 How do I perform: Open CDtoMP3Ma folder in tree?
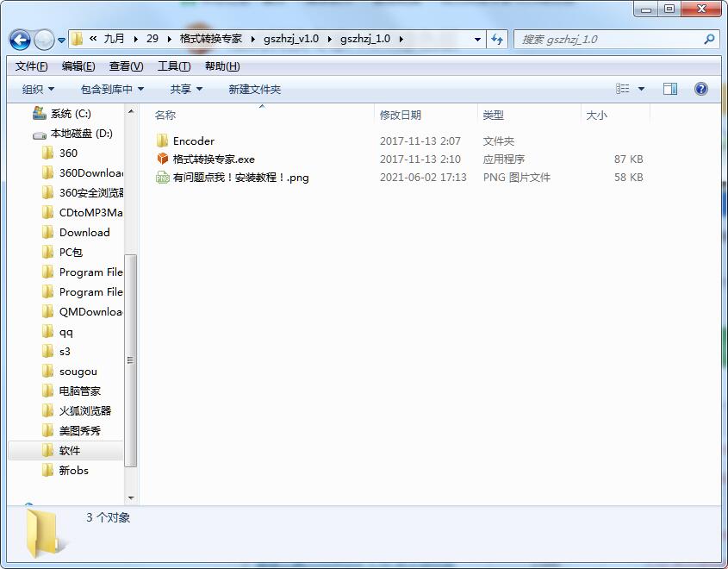(82, 213)
